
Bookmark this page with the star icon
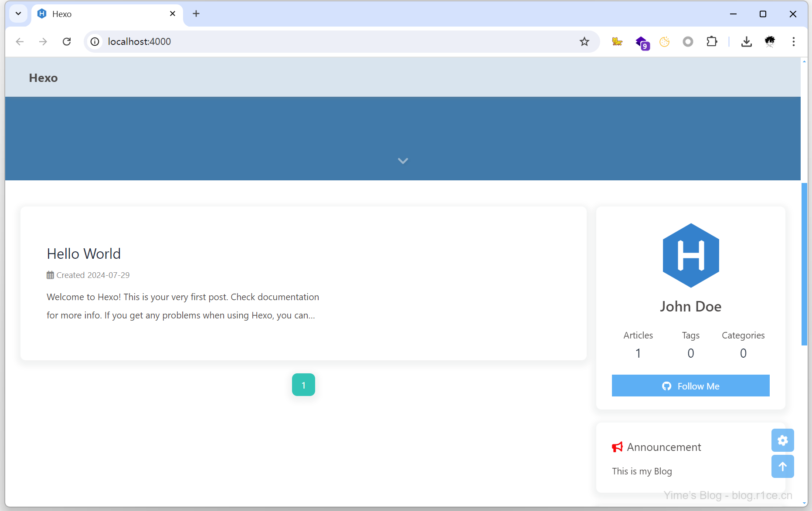point(584,41)
